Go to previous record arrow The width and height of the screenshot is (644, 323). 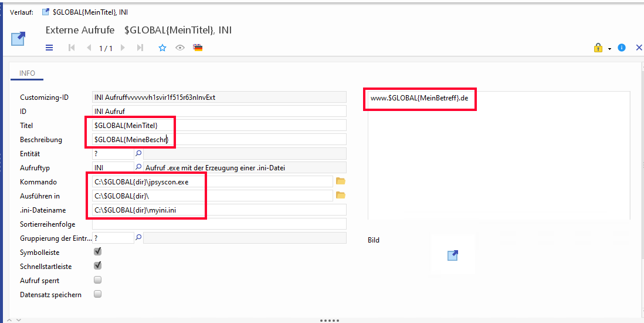89,48
